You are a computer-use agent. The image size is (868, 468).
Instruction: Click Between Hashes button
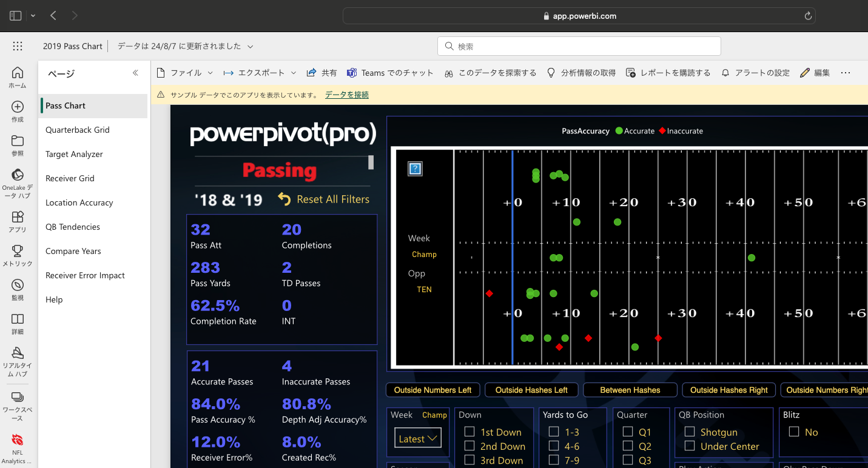pos(630,390)
